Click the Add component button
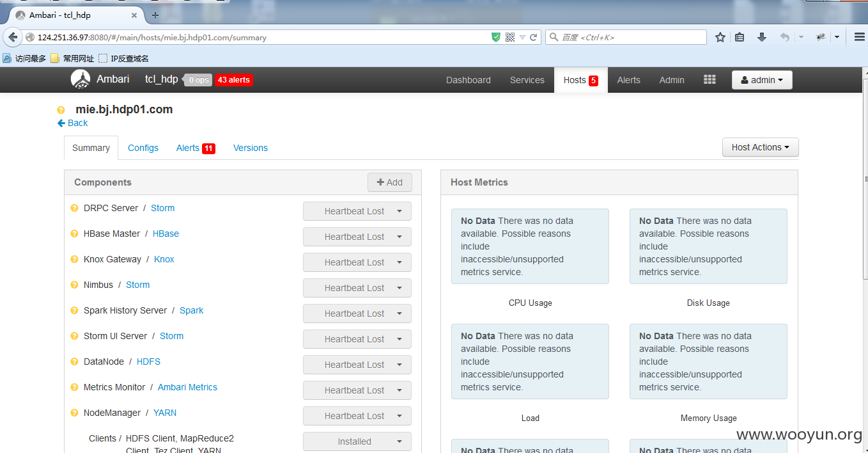Viewport: 868px width, 453px height. pyautogui.click(x=390, y=182)
